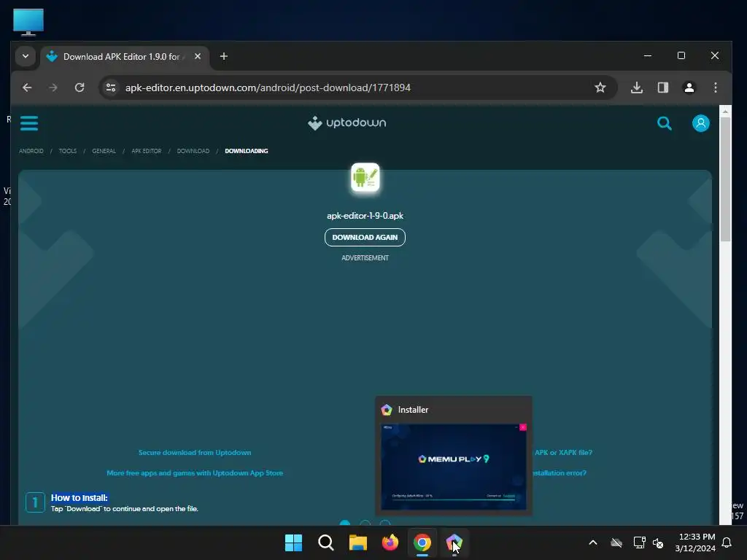Open Chrome profile menu
747x560 pixels.
(689, 87)
